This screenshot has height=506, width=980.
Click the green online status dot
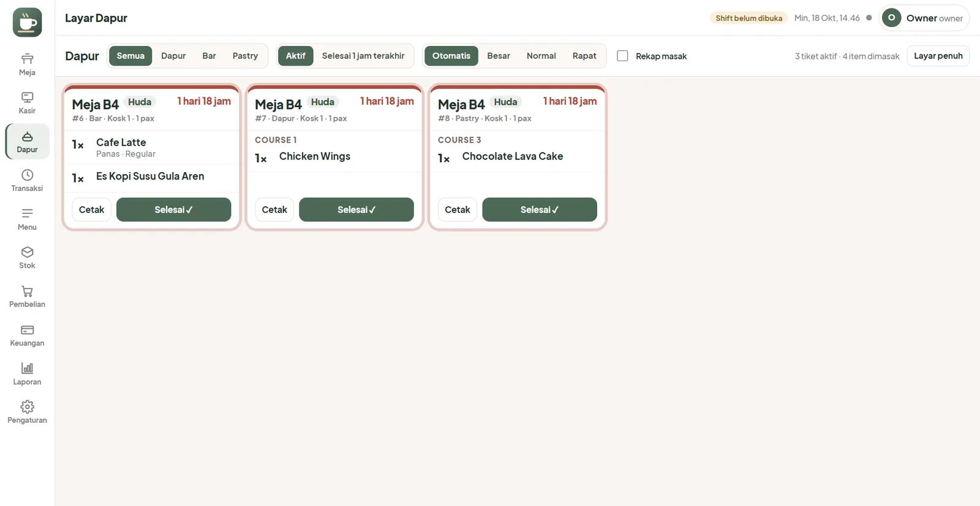[869, 18]
